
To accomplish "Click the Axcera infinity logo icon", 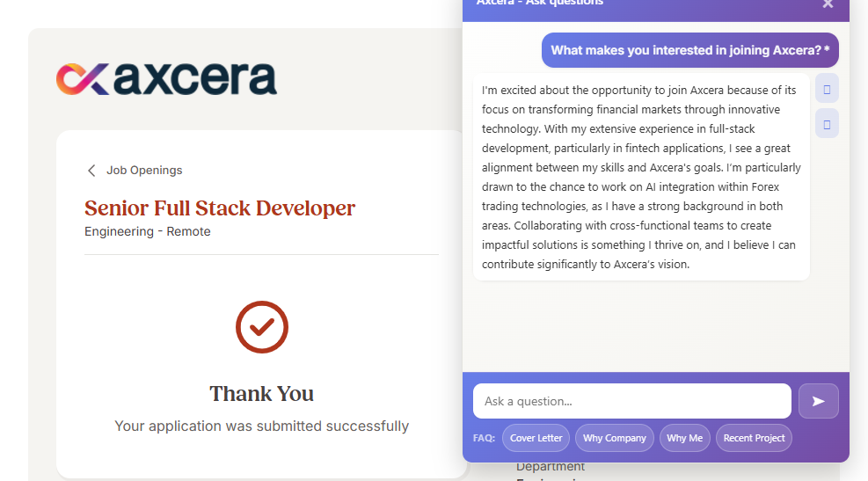I will 83,79.
